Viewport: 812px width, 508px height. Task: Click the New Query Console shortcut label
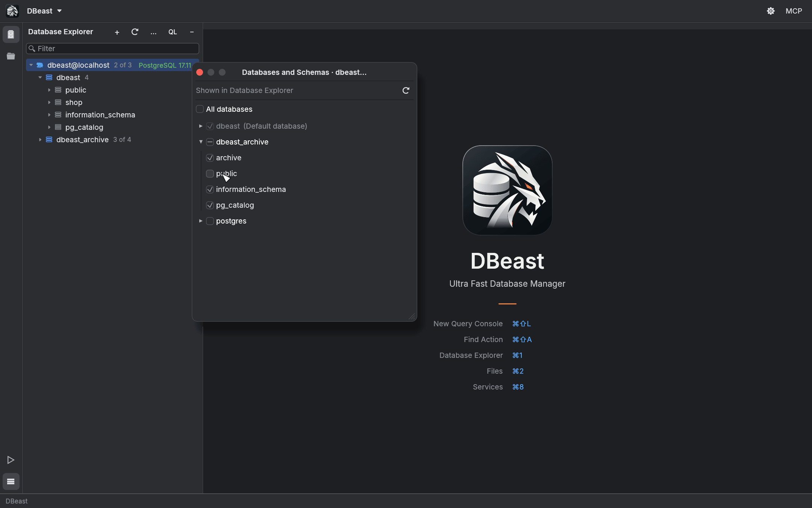(468, 324)
